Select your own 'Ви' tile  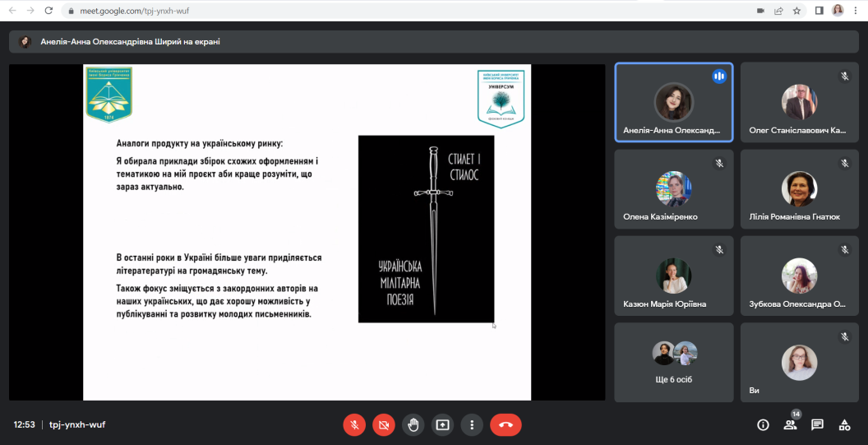[x=799, y=363]
